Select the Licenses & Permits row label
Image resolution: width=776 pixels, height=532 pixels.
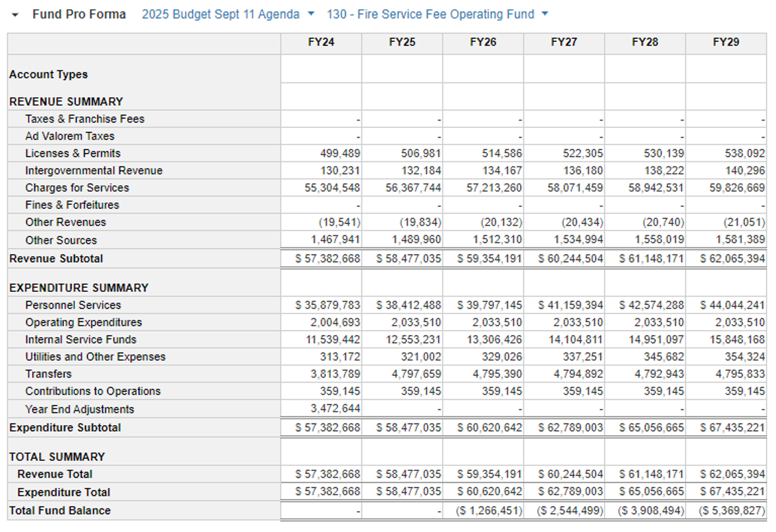[x=73, y=154]
